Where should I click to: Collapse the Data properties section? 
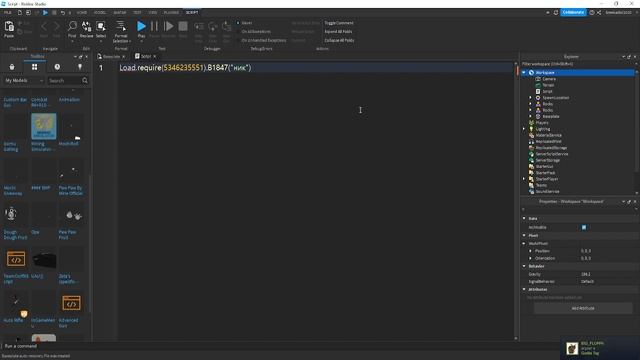524,219
